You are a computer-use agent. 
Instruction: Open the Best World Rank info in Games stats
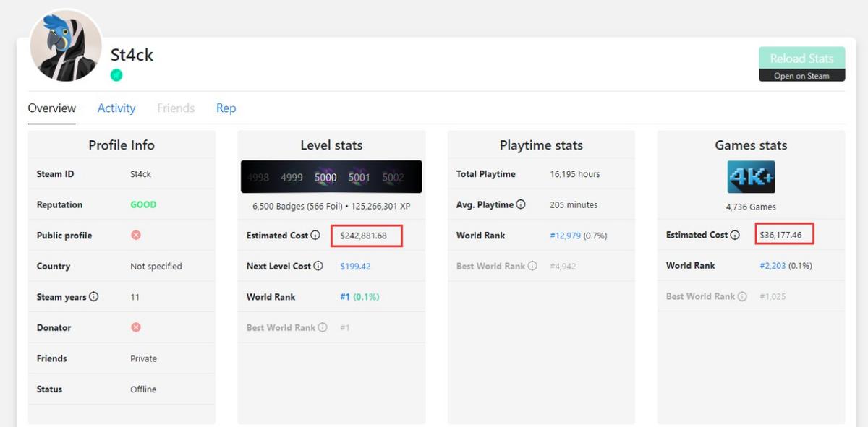click(742, 296)
